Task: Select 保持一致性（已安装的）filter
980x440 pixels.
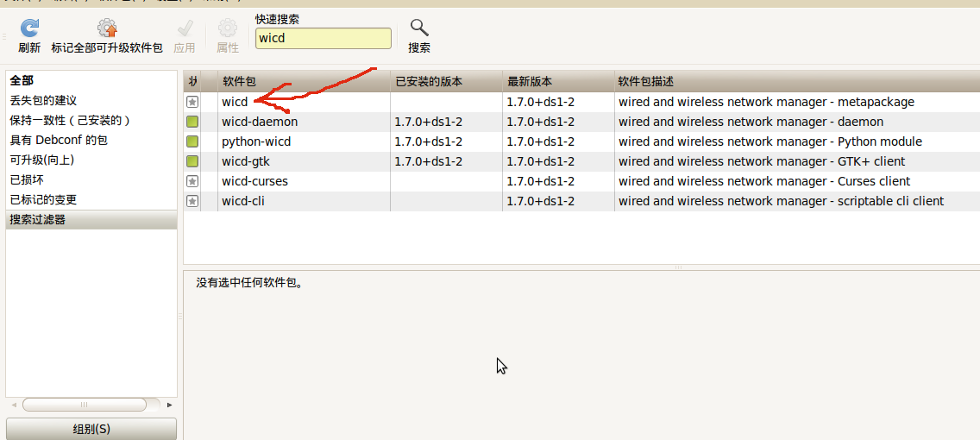Action: click(x=91, y=121)
